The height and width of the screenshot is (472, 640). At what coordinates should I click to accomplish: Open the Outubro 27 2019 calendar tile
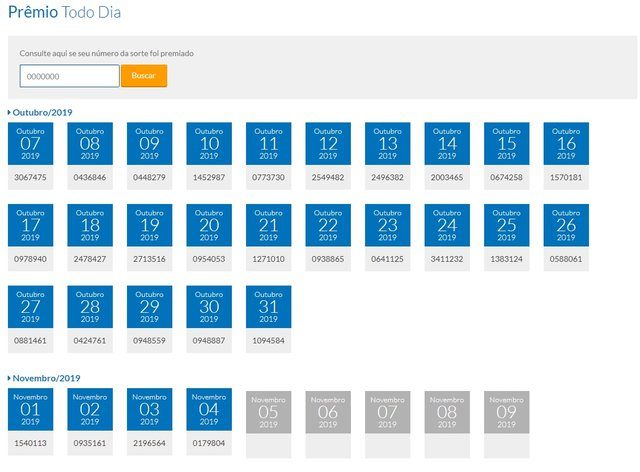point(30,308)
